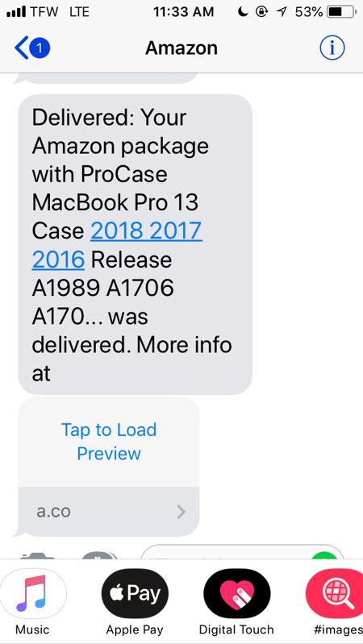Tap the back arrow to return to messages list
Image resolution: width=363 pixels, height=644 pixels.
point(22,48)
